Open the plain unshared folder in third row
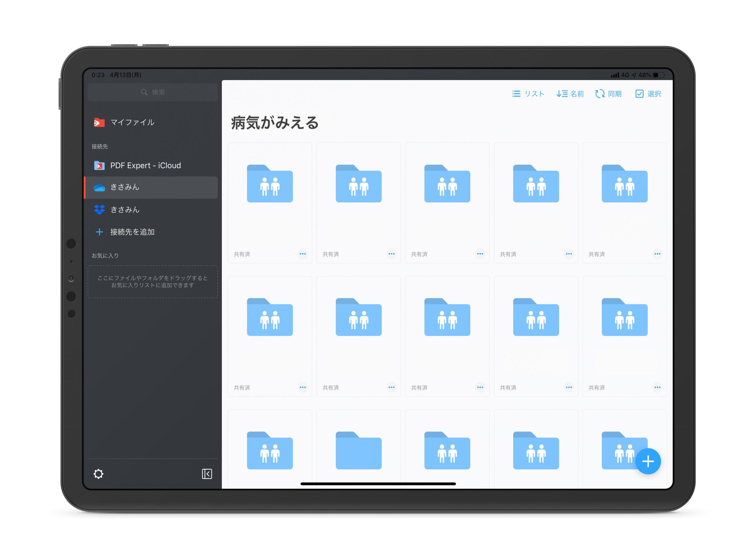Viewport: 756px width, 559px height. point(359,450)
